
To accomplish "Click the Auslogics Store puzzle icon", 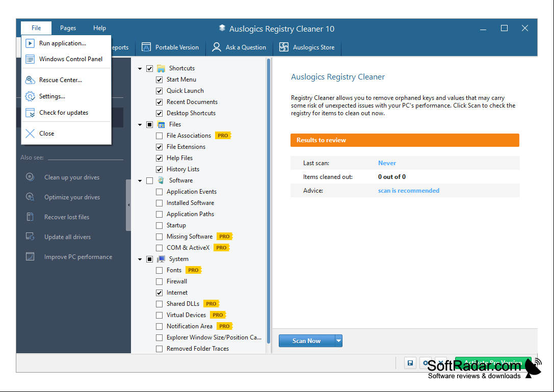I will [x=284, y=47].
